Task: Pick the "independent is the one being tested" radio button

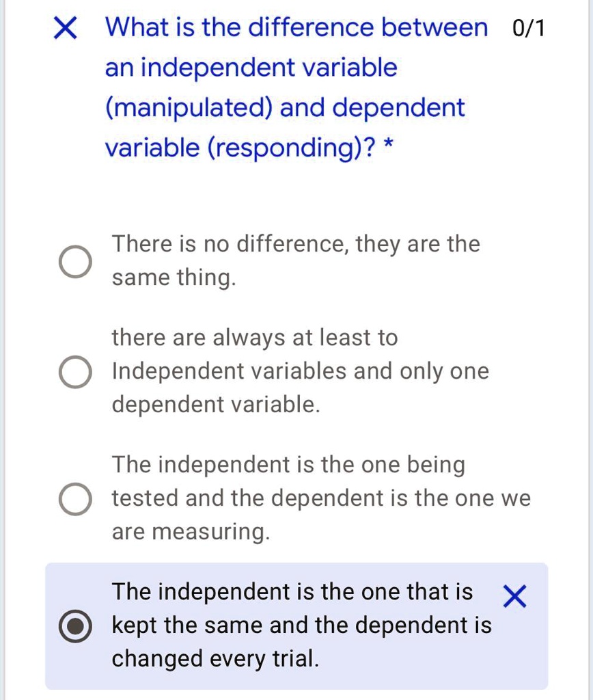Action: (x=74, y=499)
